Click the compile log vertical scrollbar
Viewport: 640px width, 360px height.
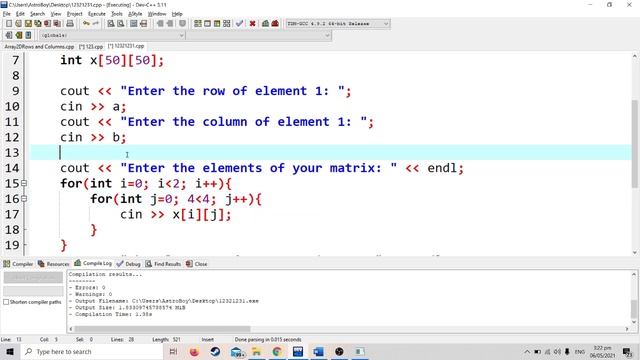(633, 309)
